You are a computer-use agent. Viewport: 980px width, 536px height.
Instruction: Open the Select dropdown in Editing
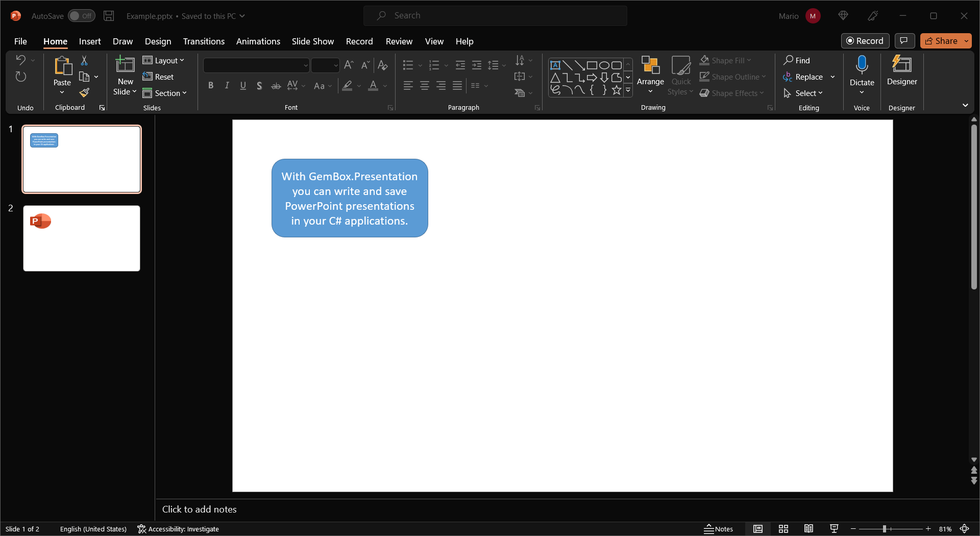coord(803,93)
